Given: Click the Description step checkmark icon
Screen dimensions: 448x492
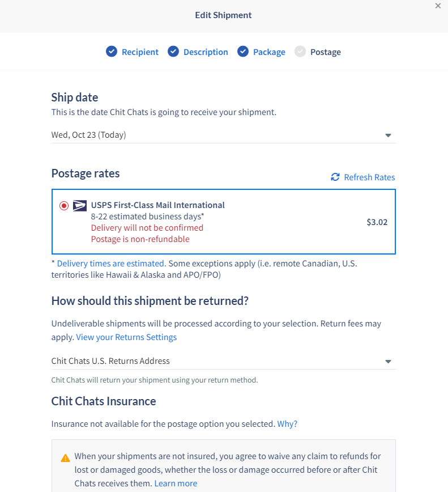Looking at the screenshot, I should click(173, 51).
